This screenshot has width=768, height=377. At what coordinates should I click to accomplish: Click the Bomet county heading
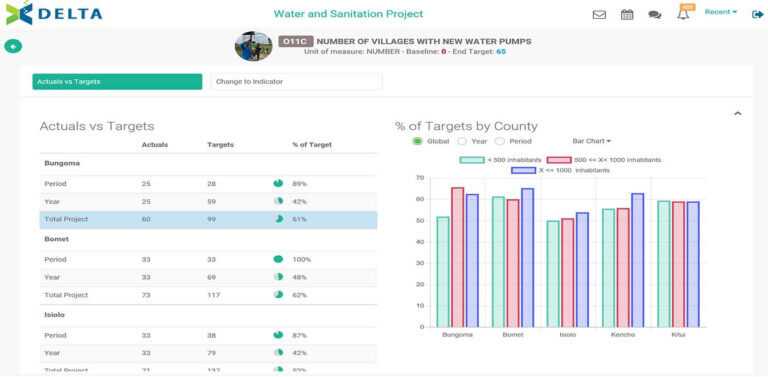56,239
